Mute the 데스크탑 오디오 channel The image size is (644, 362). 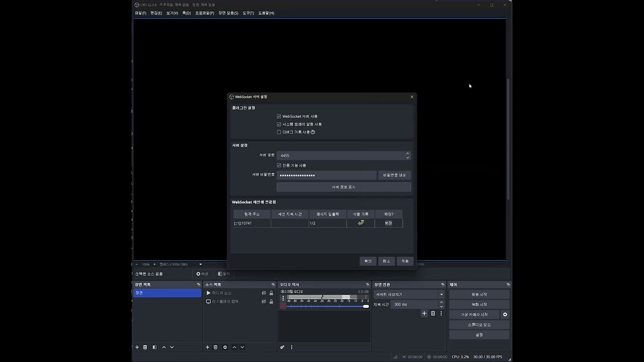coord(283,306)
